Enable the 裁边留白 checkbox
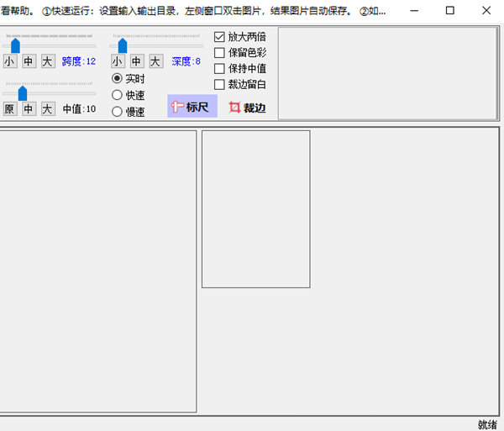The height and width of the screenshot is (431, 504). coord(220,85)
